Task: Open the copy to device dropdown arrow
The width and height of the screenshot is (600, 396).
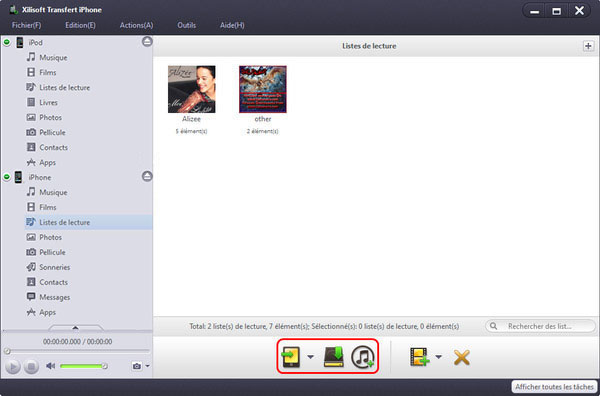Action: [x=310, y=357]
